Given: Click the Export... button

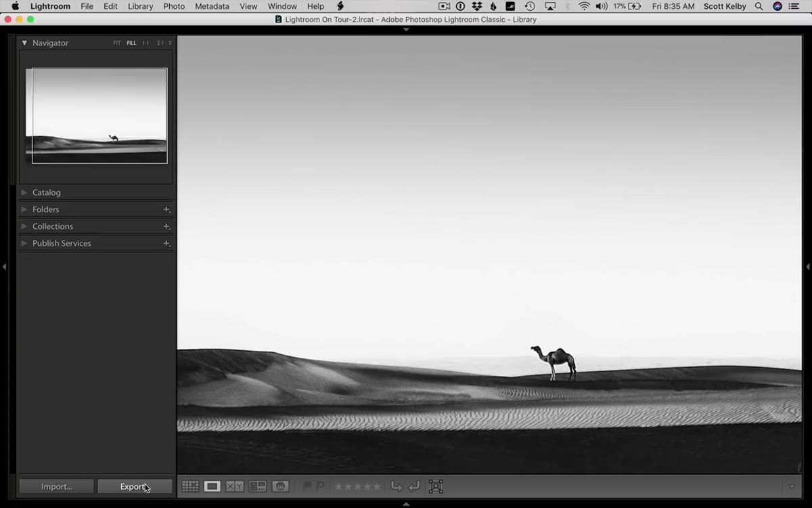Looking at the screenshot, I should (x=135, y=486).
